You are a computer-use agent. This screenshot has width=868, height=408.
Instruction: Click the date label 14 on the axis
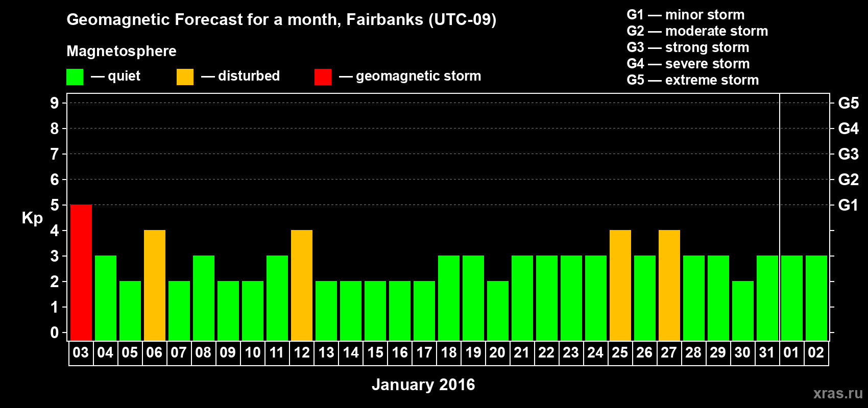(350, 352)
